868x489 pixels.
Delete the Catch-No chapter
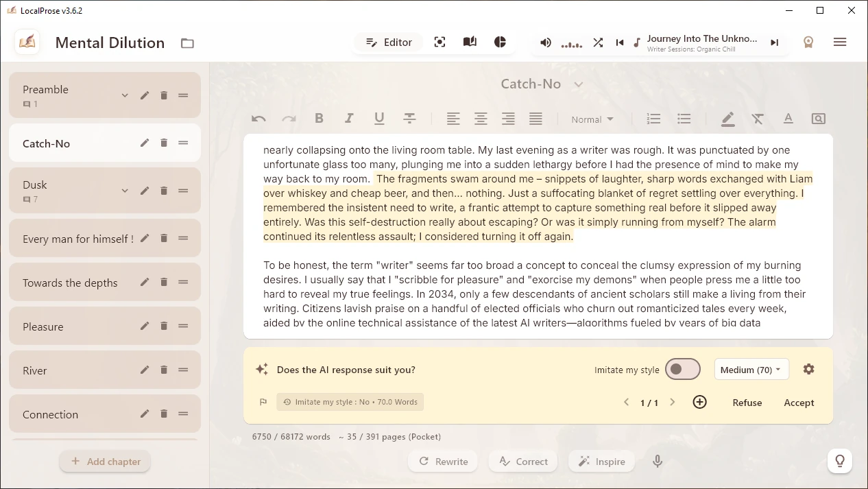pyautogui.click(x=164, y=143)
